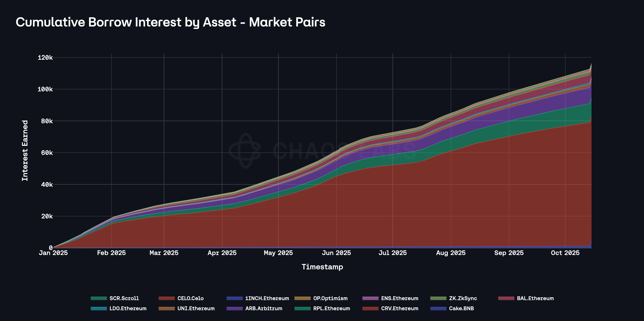The width and height of the screenshot is (644, 321).
Task: Click the chart title text
Action: click(x=170, y=22)
